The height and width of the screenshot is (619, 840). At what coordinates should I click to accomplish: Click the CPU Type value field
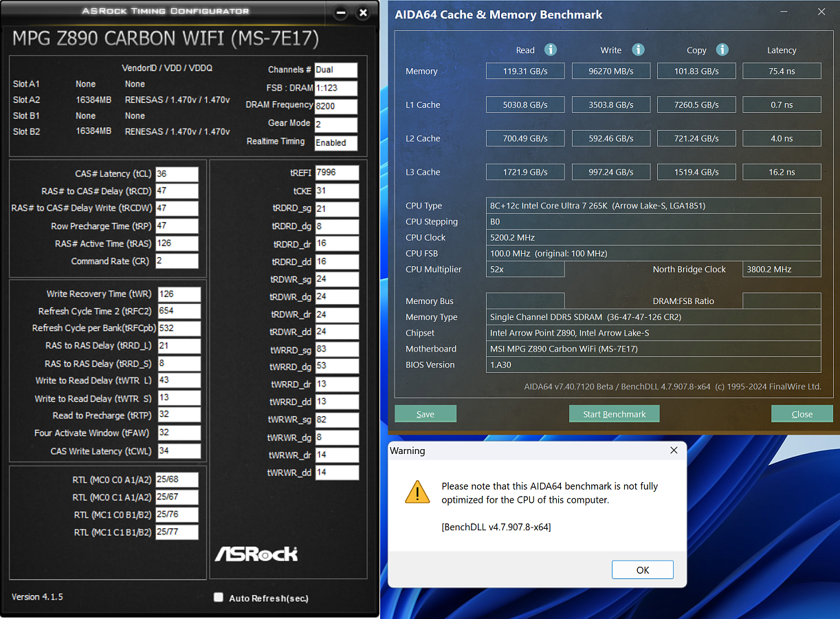654,206
